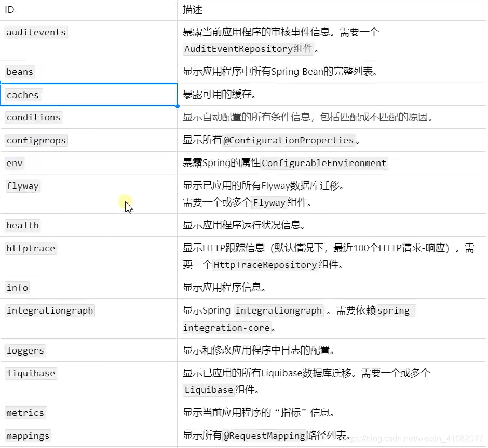Click the 日志的配置 loggers description
This screenshot has width=488, height=448.
pos(259,350)
